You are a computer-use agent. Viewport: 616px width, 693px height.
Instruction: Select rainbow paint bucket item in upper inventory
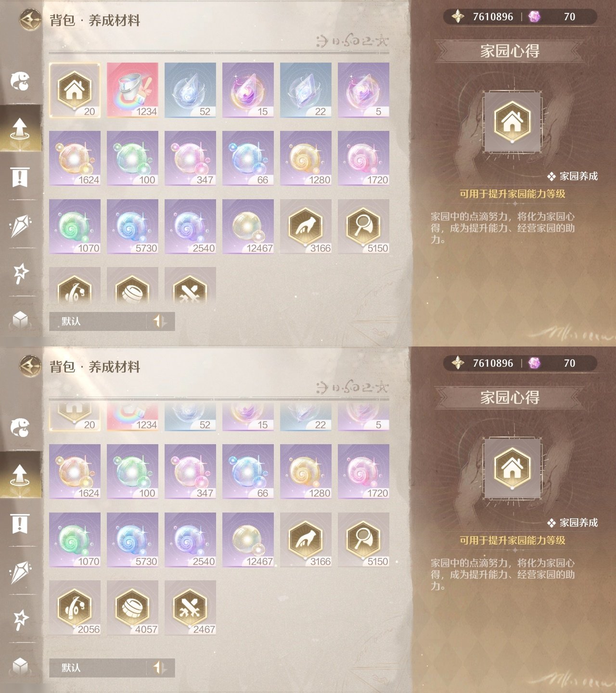[x=132, y=90]
